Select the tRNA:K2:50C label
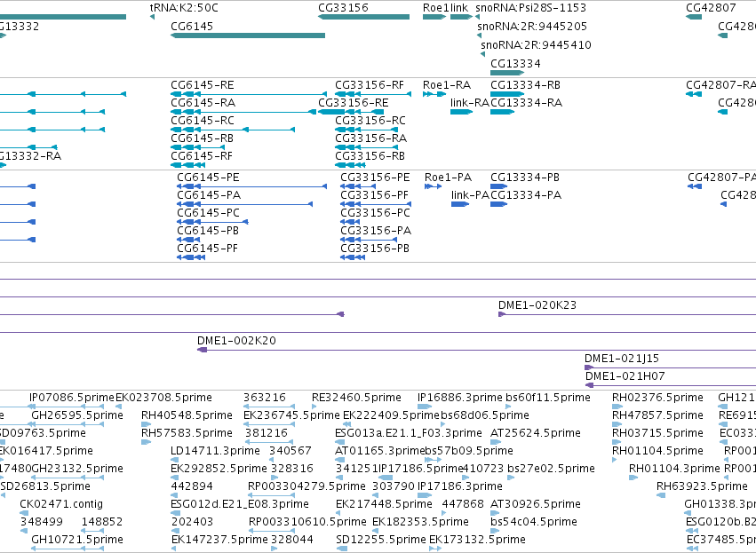The width and height of the screenshot is (756, 553). coord(184,8)
